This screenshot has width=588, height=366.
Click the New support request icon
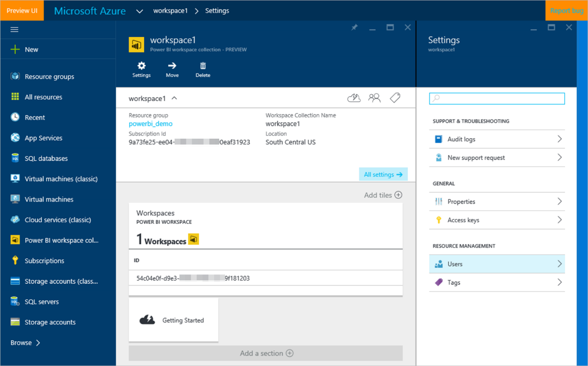pos(438,157)
